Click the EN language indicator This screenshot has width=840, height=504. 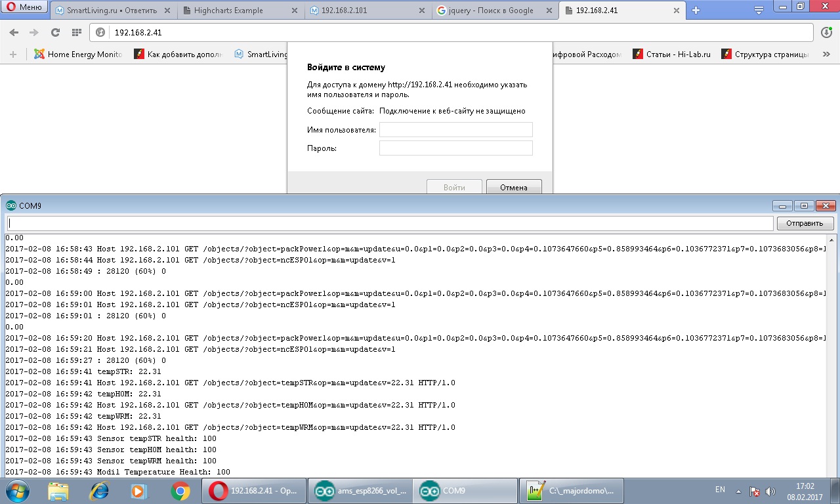point(720,490)
